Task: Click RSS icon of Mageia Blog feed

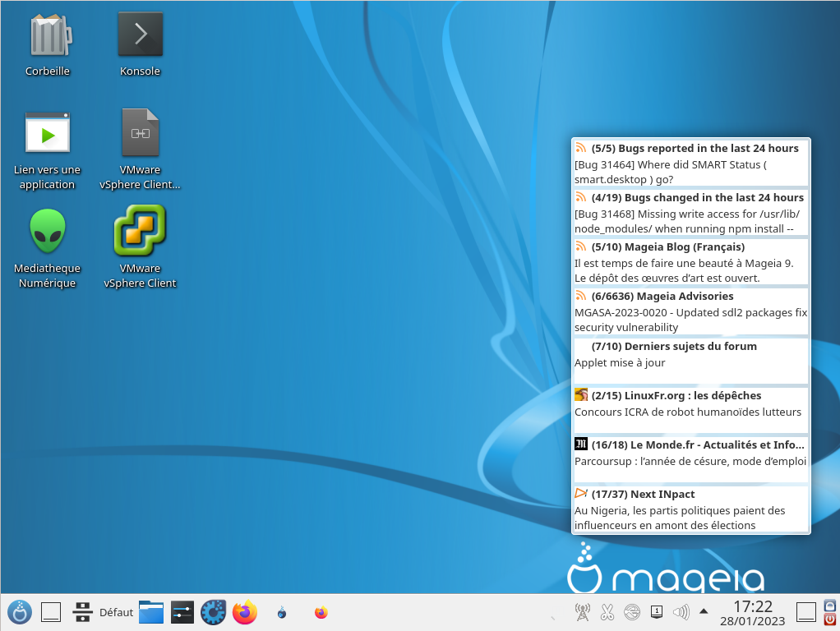Action: (x=581, y=246)
